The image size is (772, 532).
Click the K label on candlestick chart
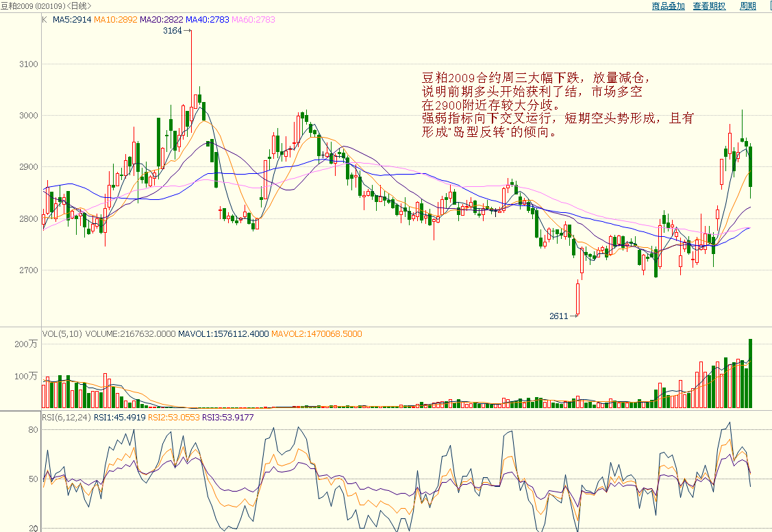pos(45,20)
